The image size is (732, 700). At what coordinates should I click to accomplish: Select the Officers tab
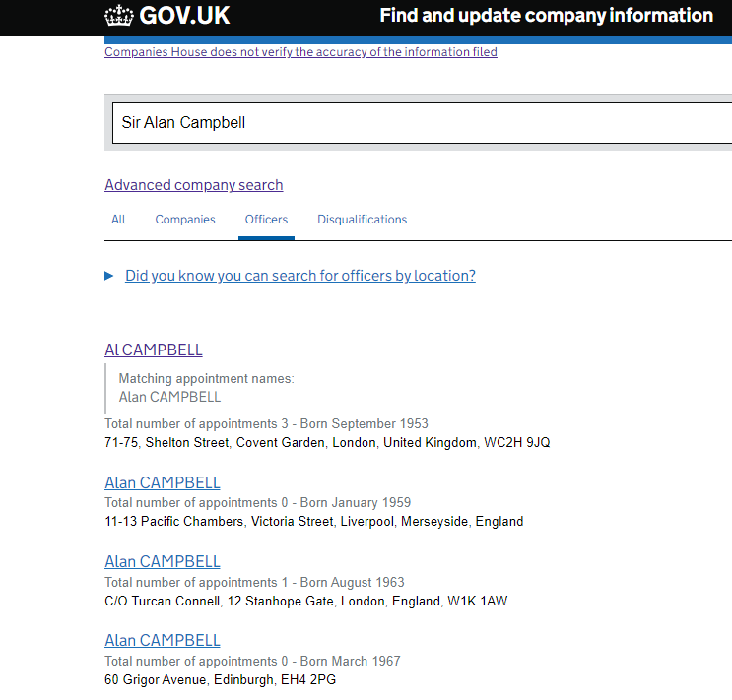[x=267, y=220]
